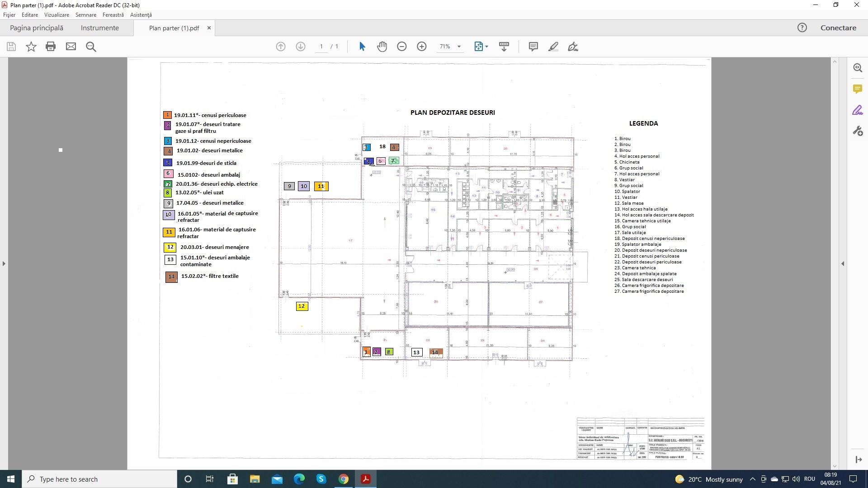The height and width of the screenshot is (488, 868).
Task: Open the zoom percentage dropdown
Action: coord(459,47)
